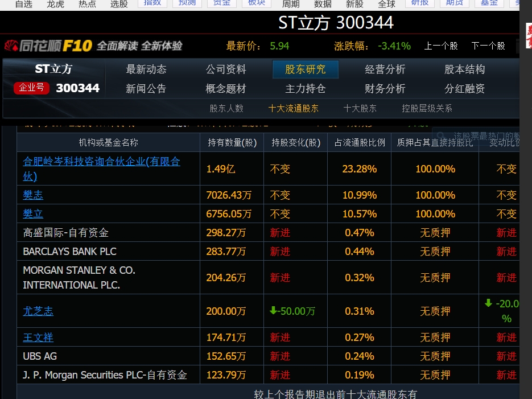Image resolution: width=532 pixels, height=399 pixels.
Task: Open the 股东人数 sub-tab
Action: click(x=226, y=108)
